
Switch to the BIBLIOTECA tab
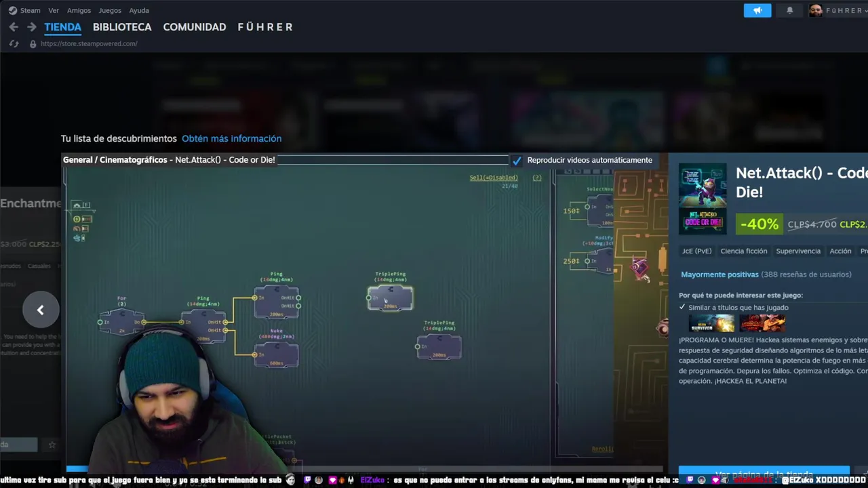122,27
